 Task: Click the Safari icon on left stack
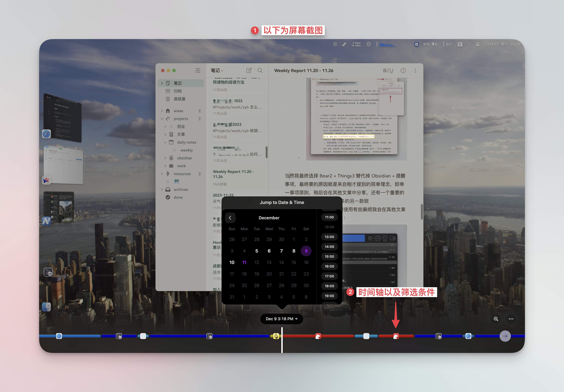pos(46,134)
